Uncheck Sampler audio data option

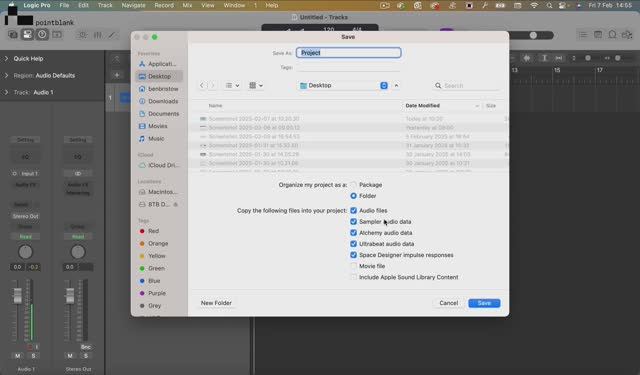(353, 222)
